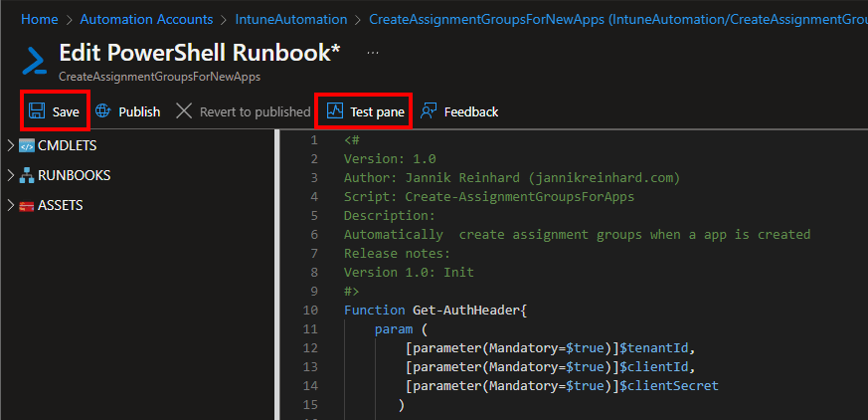
Task: Expand the ASSETS tree node
Action: pyautogui.click(x=10, y=206)
